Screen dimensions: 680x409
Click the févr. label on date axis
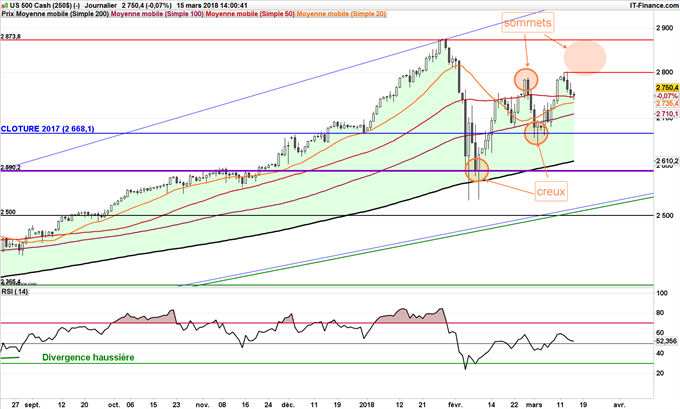click(x=456, y=405)
